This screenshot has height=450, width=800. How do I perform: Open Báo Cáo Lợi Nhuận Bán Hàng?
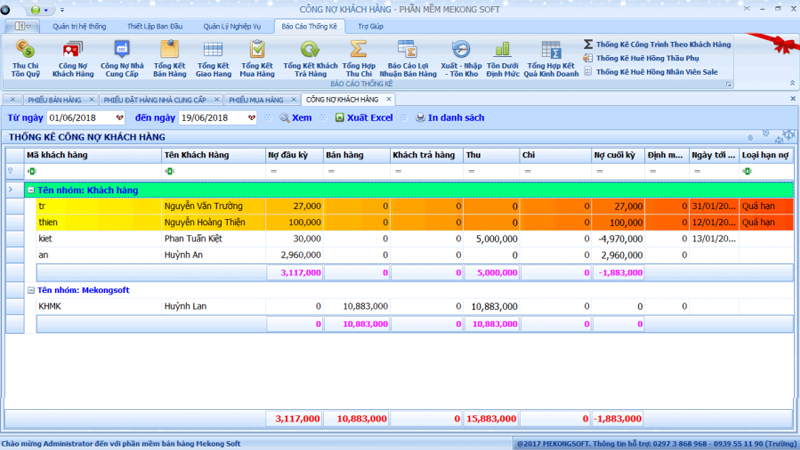(x=408, y=59)
